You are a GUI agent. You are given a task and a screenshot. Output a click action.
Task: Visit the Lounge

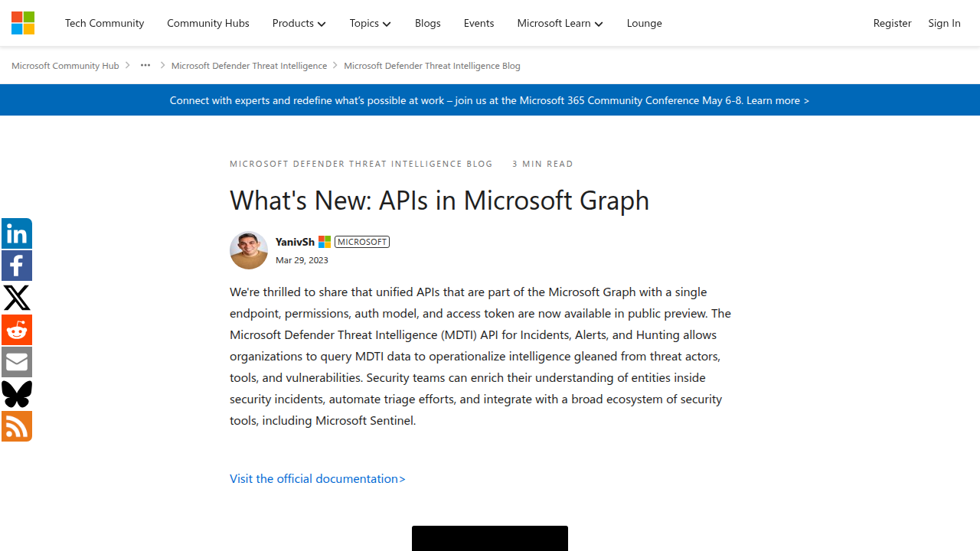pos(645,23)
